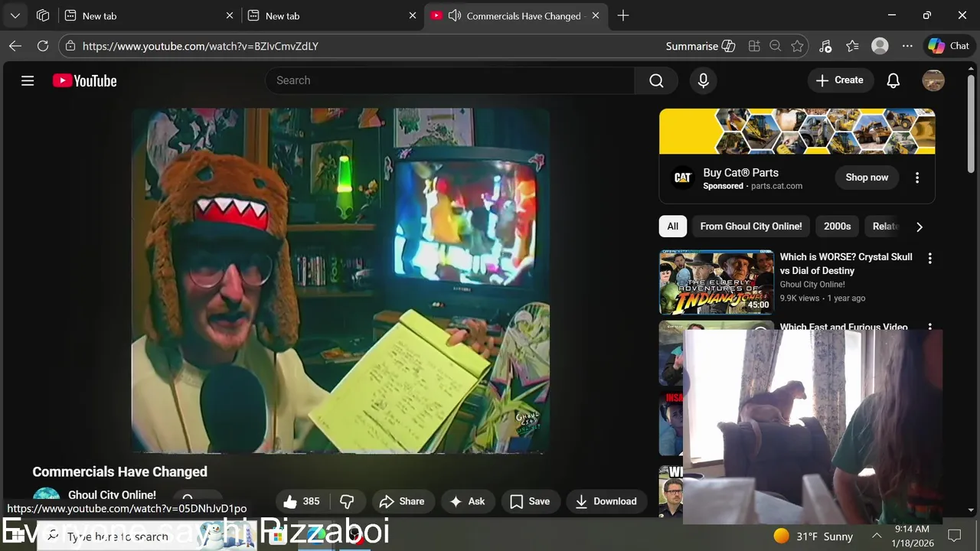This screenshot has width=980, height=551.
Task: Expand the Edge tab actions dropdown
Action: (15, 15)
